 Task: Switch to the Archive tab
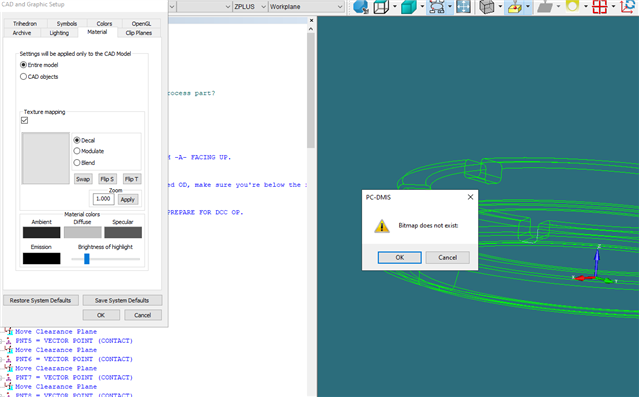pyautogui.click(x=22, y=33)
